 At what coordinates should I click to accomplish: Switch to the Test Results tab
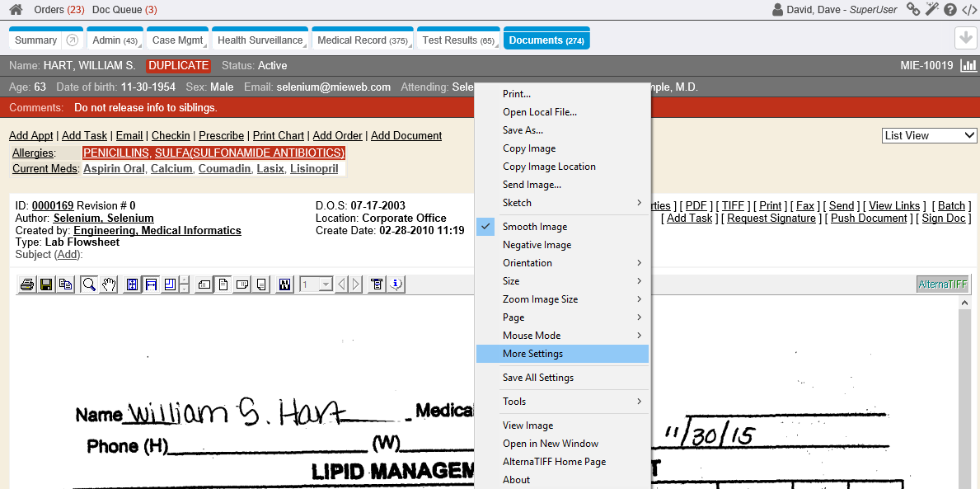[x=457, y=40]
